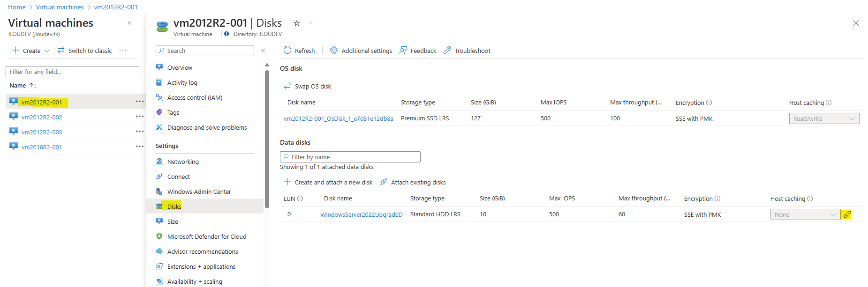The image size is (868, 287).
Task: Select vm2012R2-002 in the VM list
Action: click(42, 117)
